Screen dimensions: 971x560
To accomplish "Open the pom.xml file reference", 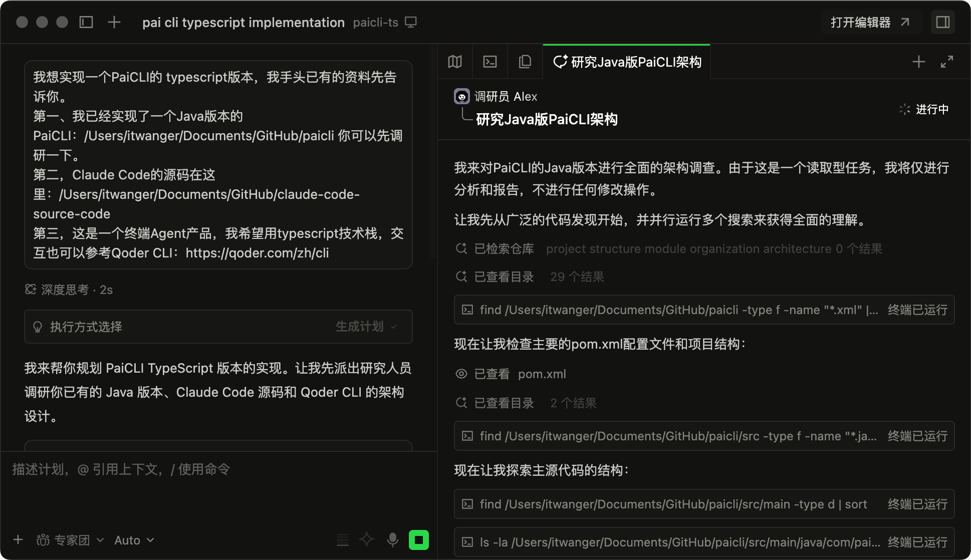I will (x=542, y=374).
